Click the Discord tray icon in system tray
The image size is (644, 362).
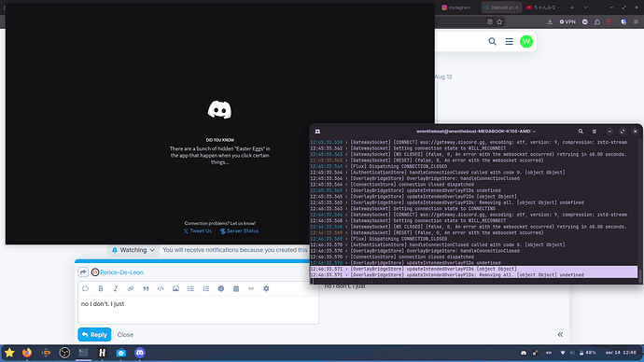point(524,353)
